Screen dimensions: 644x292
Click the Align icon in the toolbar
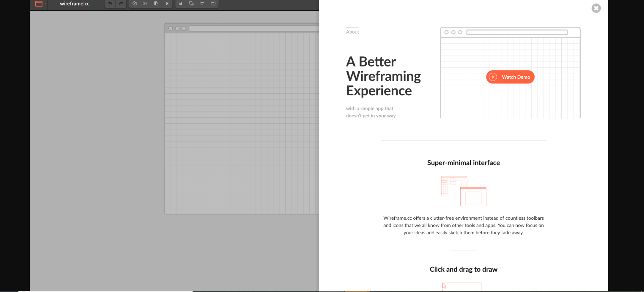202,4
